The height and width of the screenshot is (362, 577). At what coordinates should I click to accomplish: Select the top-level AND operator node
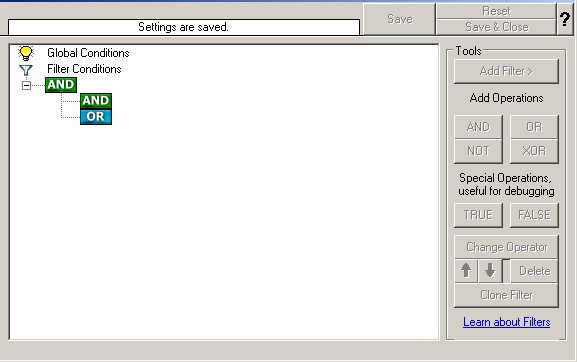pyautogui.click(x=61, y=85)
